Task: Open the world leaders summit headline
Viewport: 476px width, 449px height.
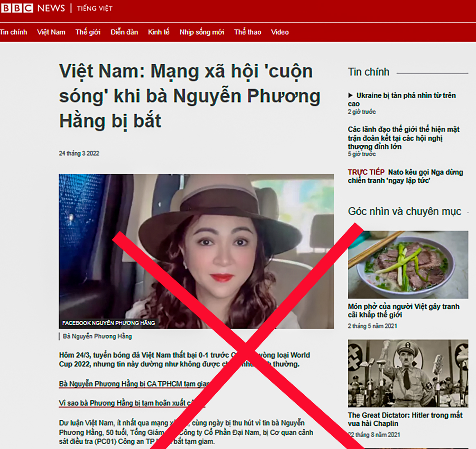Action: [403, 138]
